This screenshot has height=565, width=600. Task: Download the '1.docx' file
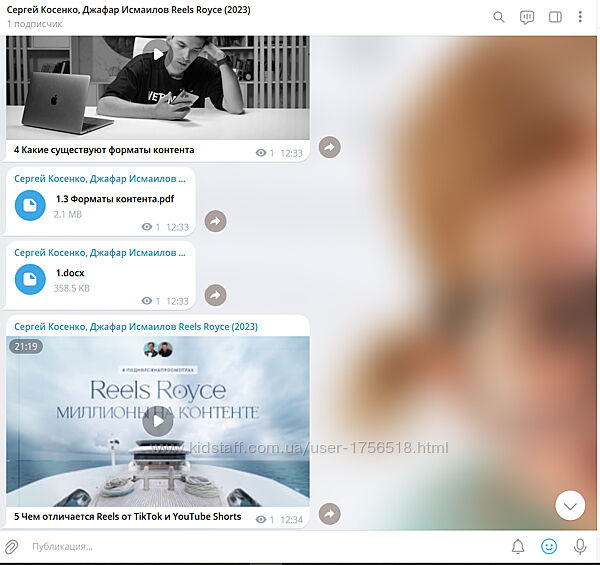pos(30,279)
